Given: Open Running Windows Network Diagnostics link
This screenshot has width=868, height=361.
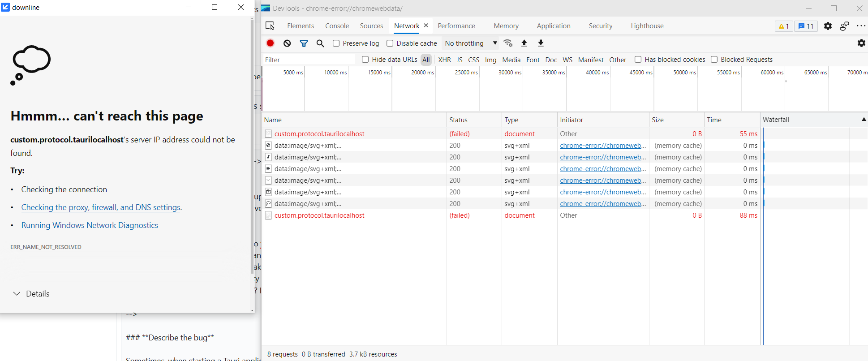Looking at the screenshot, I should coord(90,225).
